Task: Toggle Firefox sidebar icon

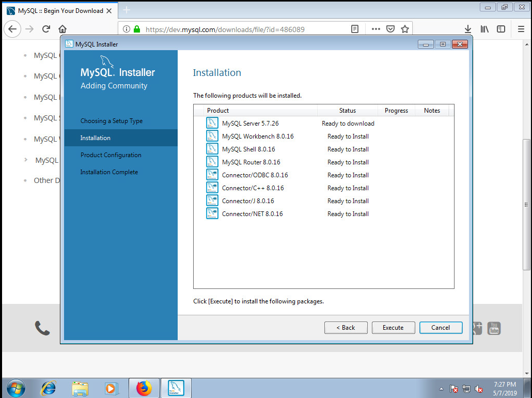Action: coord(501,29)
